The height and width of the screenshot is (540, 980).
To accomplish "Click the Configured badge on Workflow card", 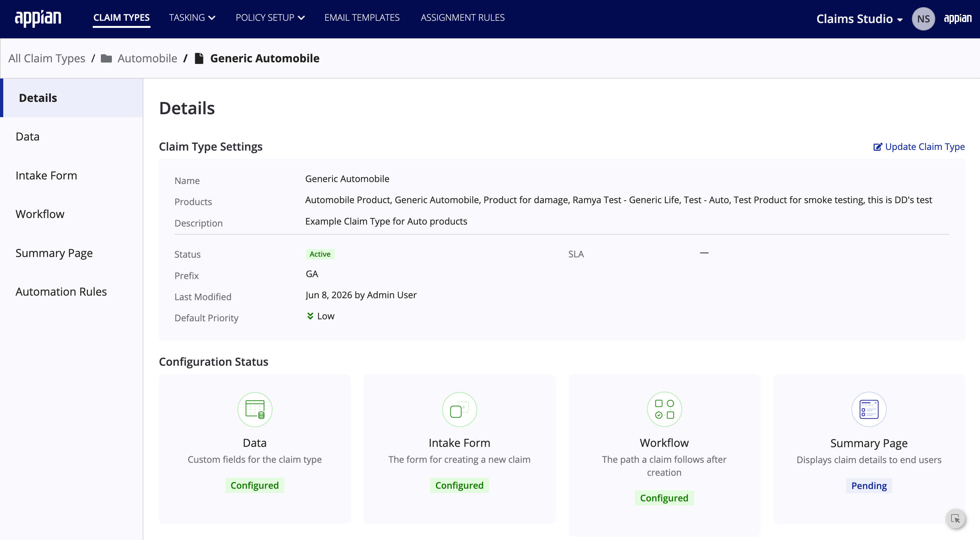I will (664, 498).
